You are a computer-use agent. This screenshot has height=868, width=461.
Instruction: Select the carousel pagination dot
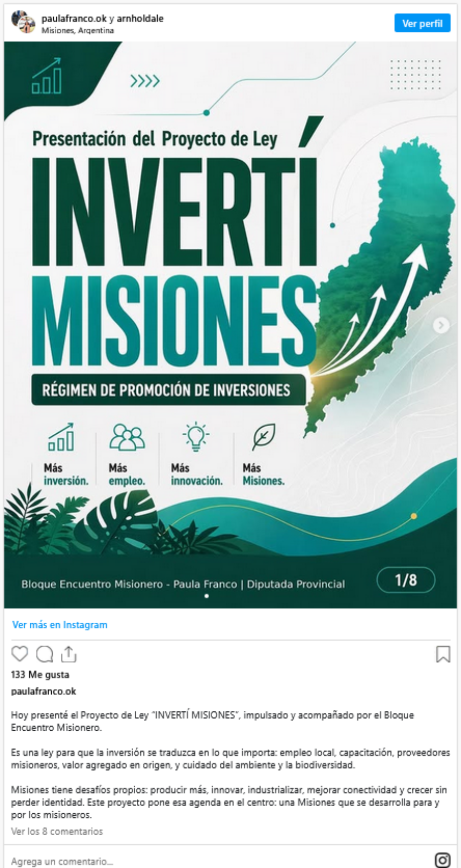[206, 596]
